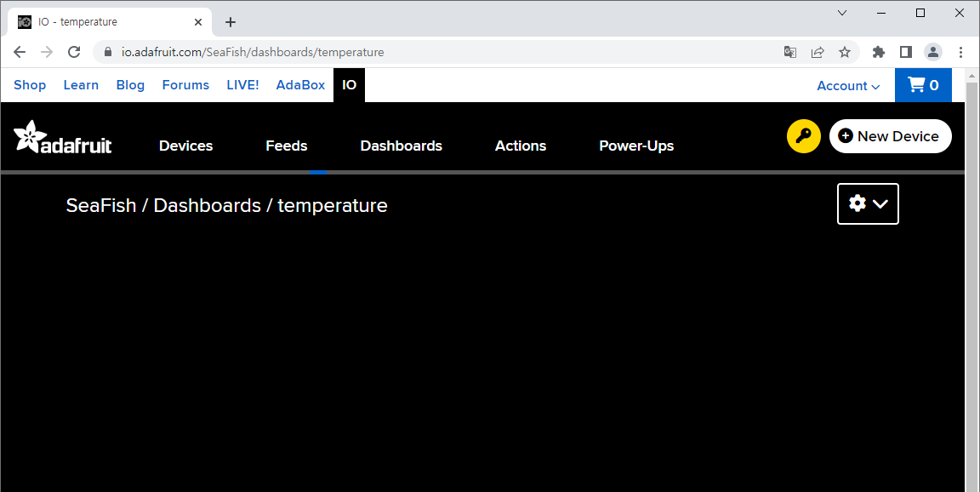Viewport: 980px width, 492px height.
Task: Click the New Device button
Action: [890, 136]
